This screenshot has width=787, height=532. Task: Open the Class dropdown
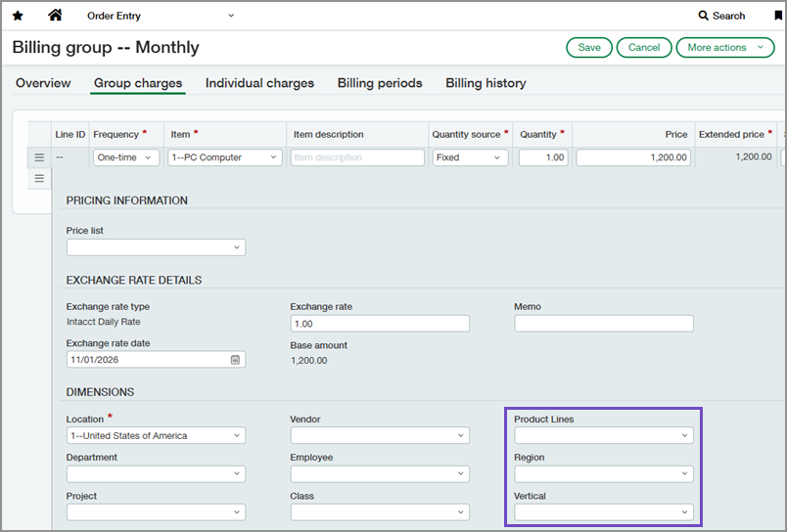[x=380, y=512]
